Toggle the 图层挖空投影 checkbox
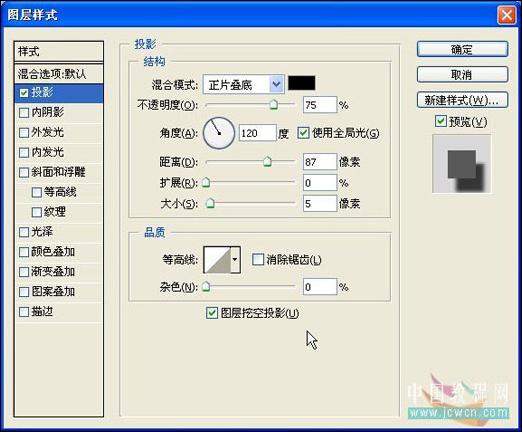The height and width of the screenshot is (432, 522). (212, 313)
